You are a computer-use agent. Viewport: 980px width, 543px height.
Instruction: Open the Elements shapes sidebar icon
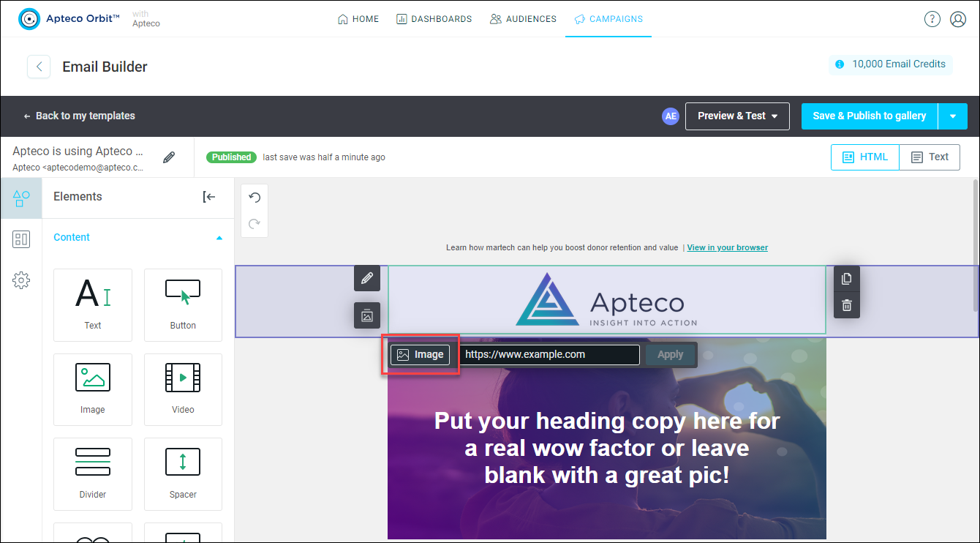point(21,198)
